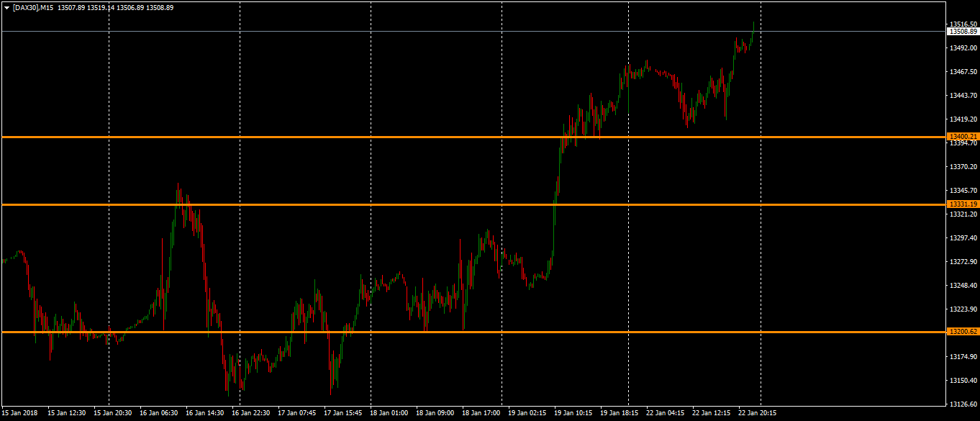This screenshot has width=980, height=421.
Task: Click the 22 Jan 04:15 time label
Action: click(x=666, y=413)
